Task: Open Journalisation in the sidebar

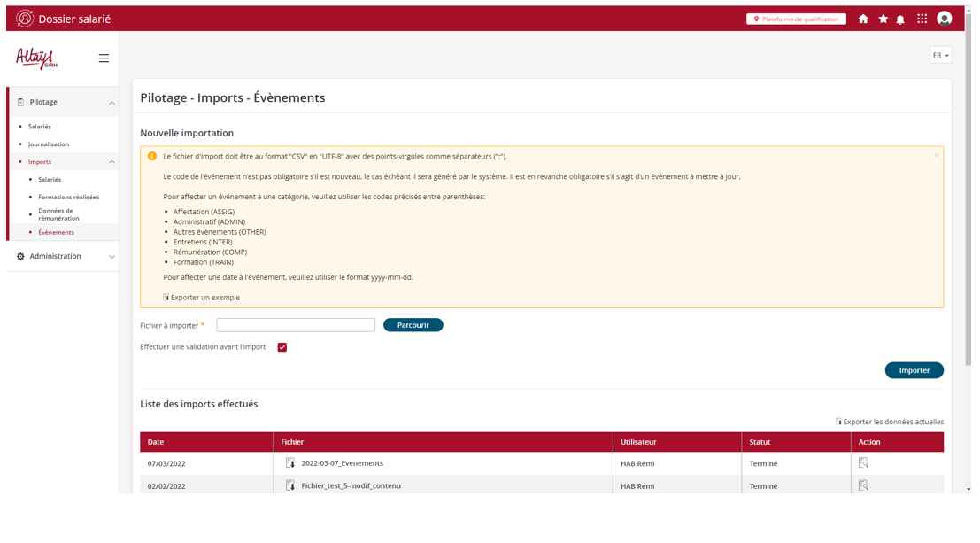Action: (x=49, y=144)
